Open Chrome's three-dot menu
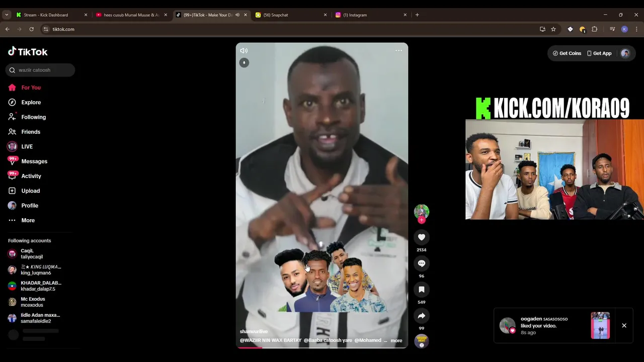 (636, 29)
